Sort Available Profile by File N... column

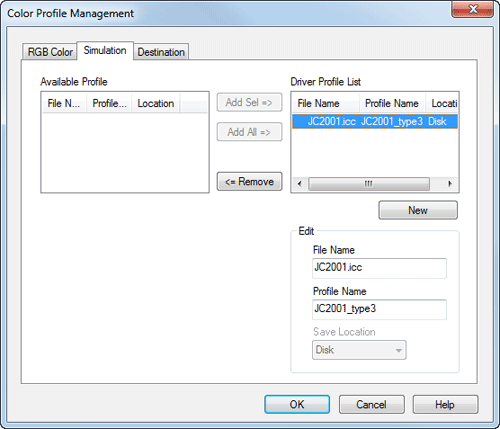[64, 103]
